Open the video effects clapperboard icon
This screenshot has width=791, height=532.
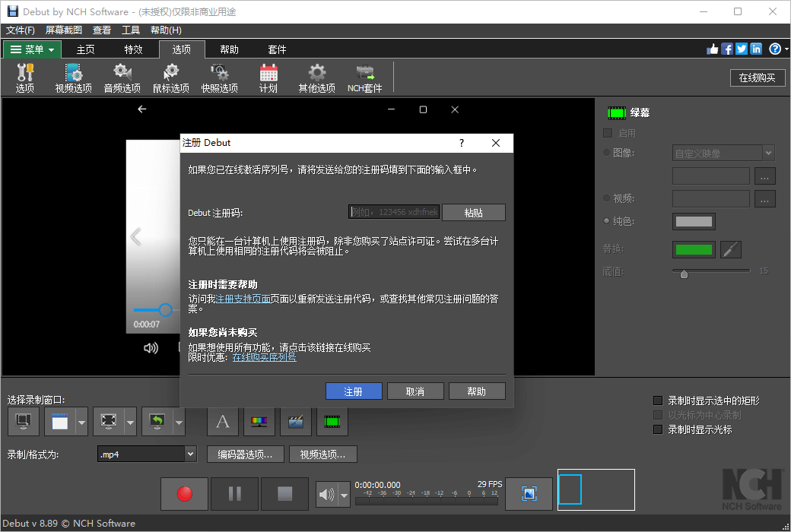tap(296, 421)
